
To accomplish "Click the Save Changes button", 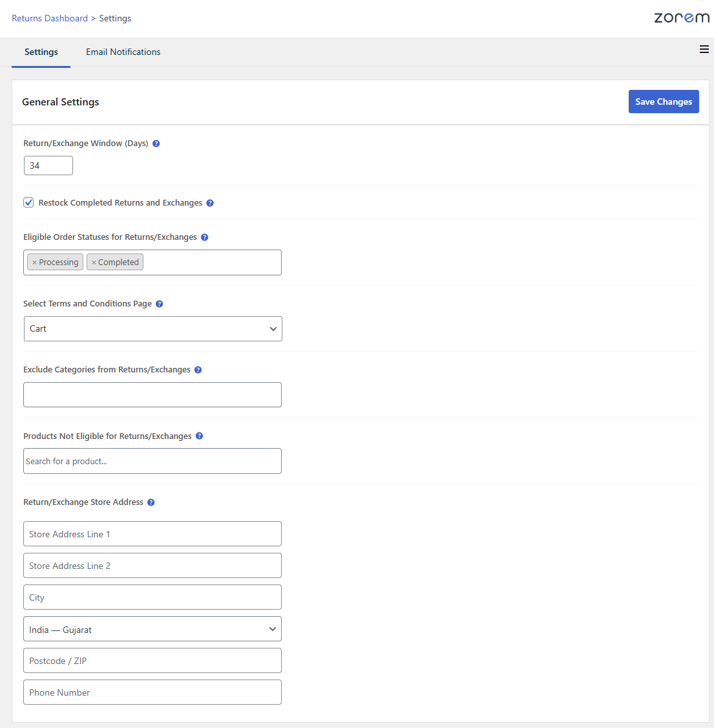I will 663,102.
